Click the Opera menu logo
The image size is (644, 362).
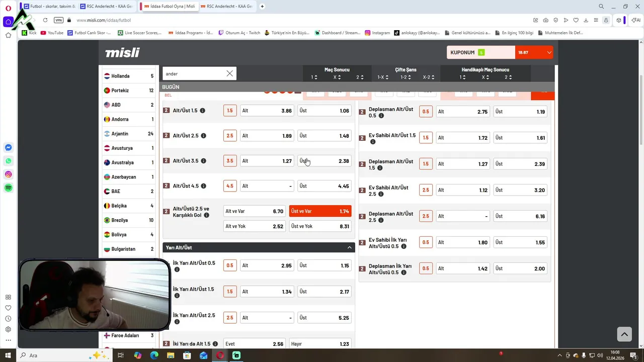pos(8,8)
